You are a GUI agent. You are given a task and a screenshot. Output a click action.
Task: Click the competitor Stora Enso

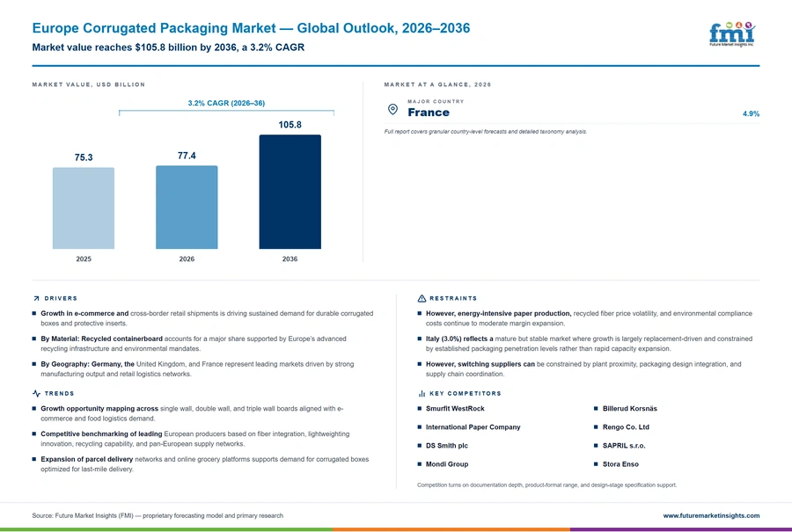[620, 464]
